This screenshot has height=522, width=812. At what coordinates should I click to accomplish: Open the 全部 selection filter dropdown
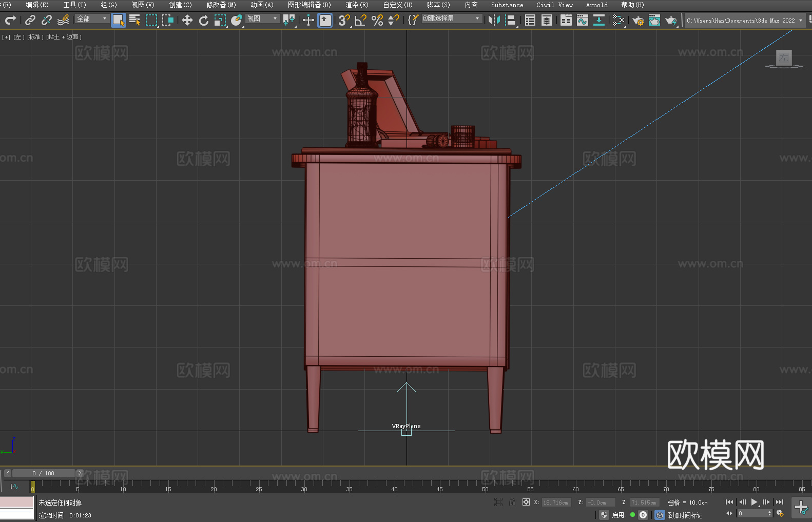pyautogui.click(x=92, y=18)
